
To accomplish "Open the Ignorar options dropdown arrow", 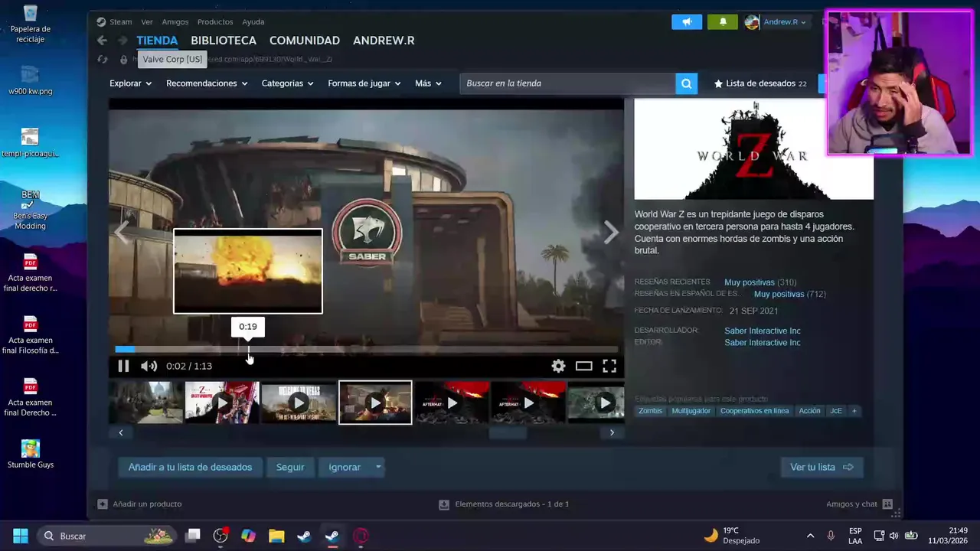I will pos(378,467).
